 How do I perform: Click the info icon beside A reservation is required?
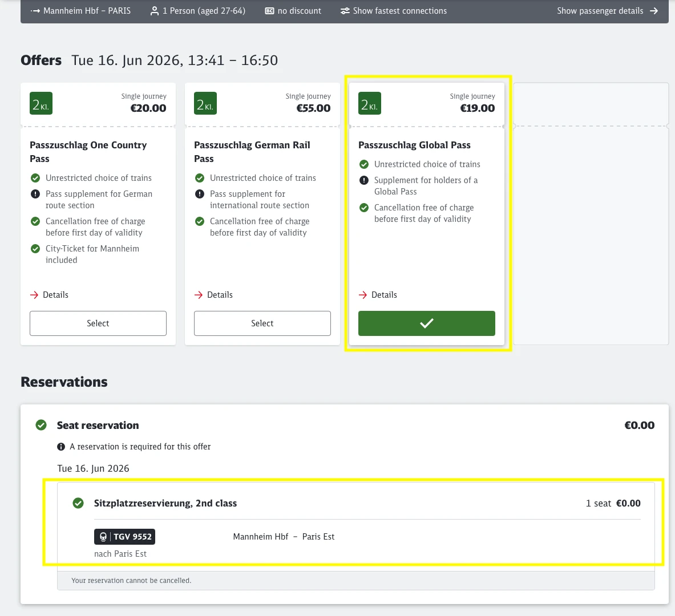pos(61,447)
